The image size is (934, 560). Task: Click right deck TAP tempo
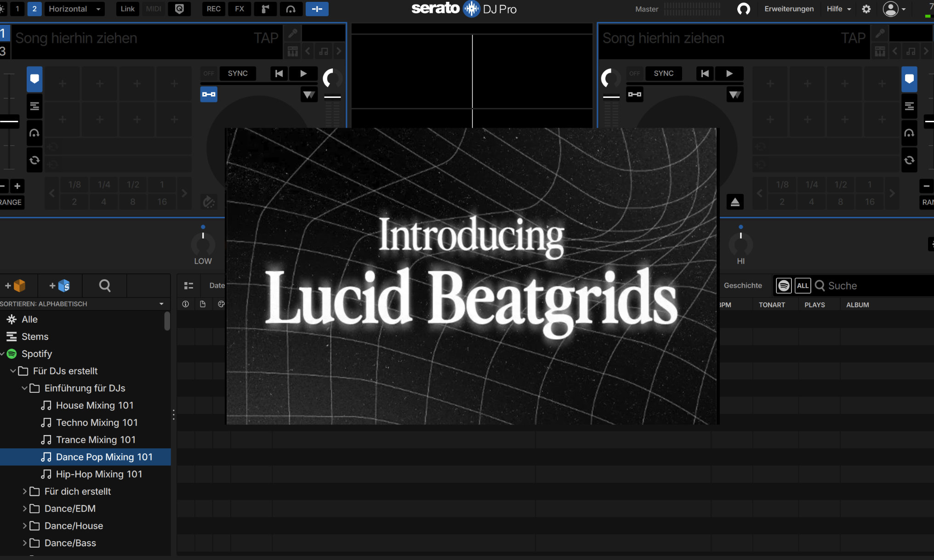[x=853, y=38]
